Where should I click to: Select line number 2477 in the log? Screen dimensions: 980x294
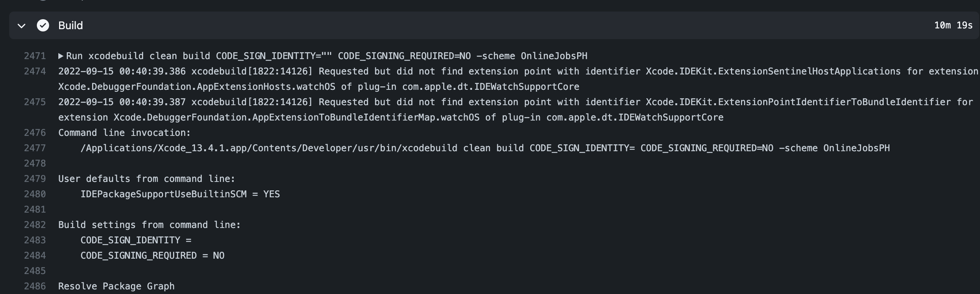(x=35, y=148)
